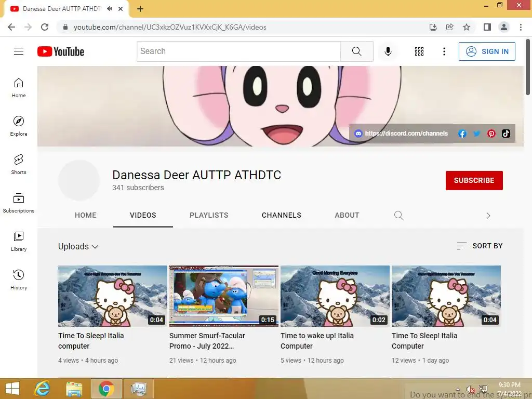This screenshot has height=399, width=532.
Task: Open Chrome three-dot menu
Action: pos(521,27)
